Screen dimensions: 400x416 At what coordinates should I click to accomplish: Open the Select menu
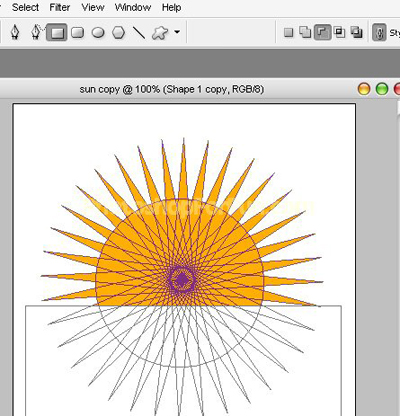25,7
